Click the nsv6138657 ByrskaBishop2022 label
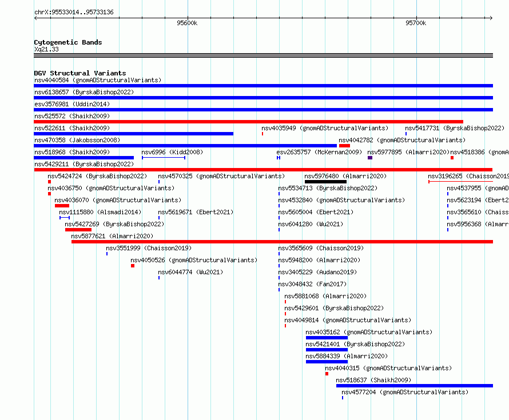509x420 pixels. pos(84,92)
